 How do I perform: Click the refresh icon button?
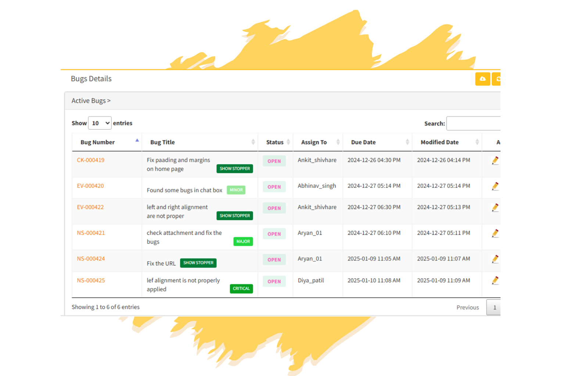(497, 79)
